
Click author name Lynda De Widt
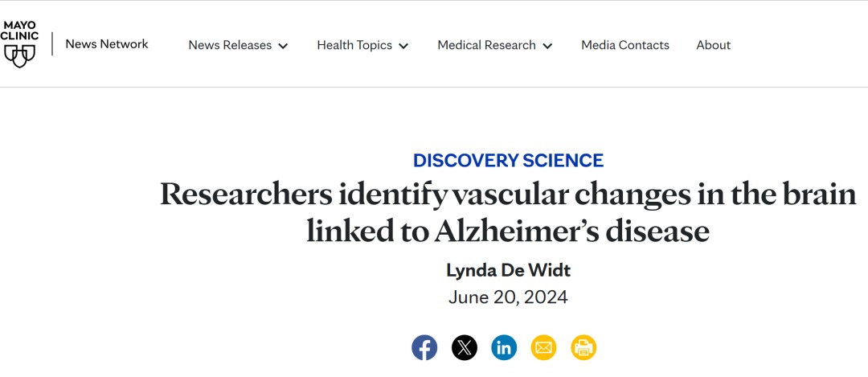(x=508, y=270)
